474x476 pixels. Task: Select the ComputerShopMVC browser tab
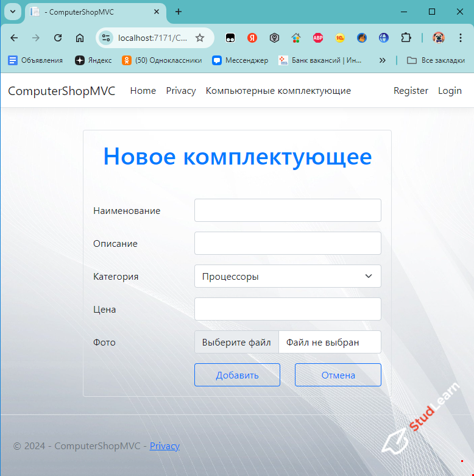(x=96, y=12)
